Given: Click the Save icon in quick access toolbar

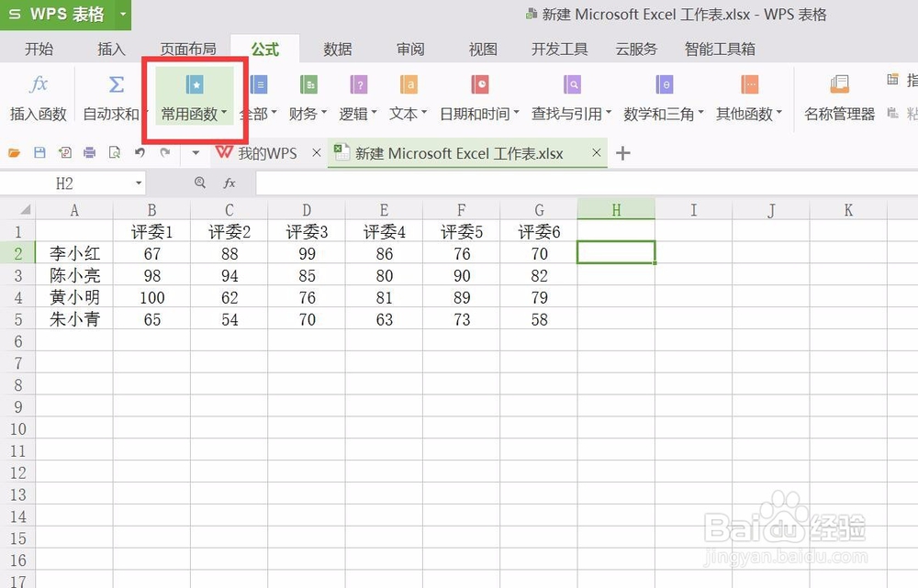Looking at the screenshot, I should (39, 152).
